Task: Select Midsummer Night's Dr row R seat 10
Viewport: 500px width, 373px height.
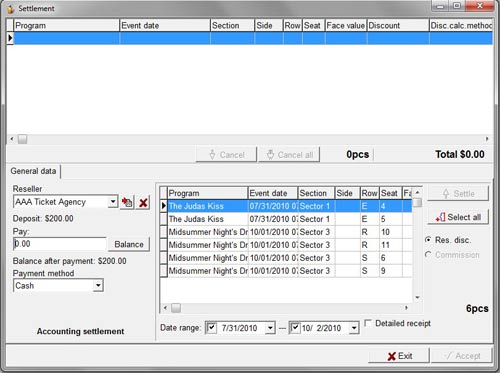Action: coord(289,232)
